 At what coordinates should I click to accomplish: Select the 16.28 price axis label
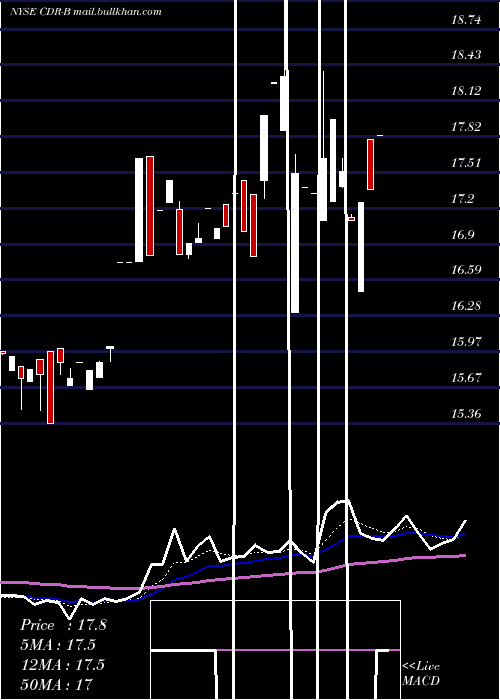click(x=466, y=306)
